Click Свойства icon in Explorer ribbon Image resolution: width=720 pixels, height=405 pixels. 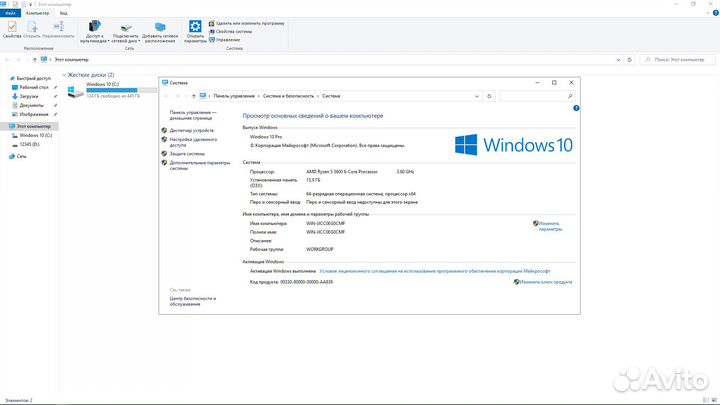[12, 29]
